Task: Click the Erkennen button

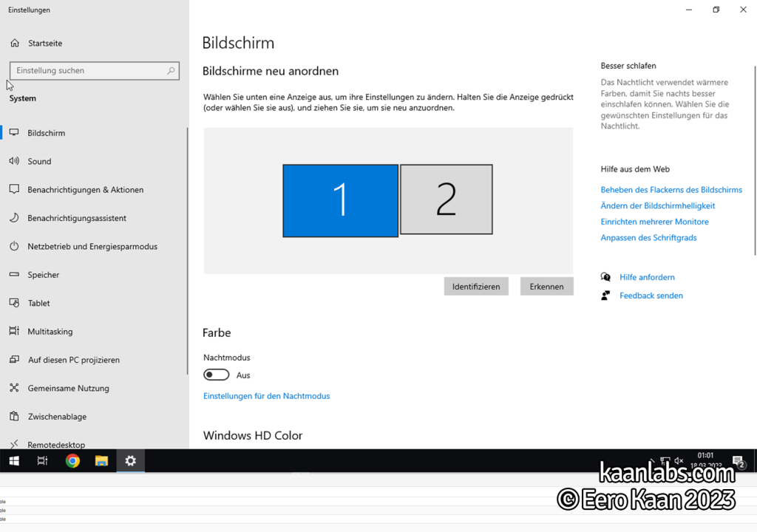Action: pyautogui.click(x=546, y=286)
